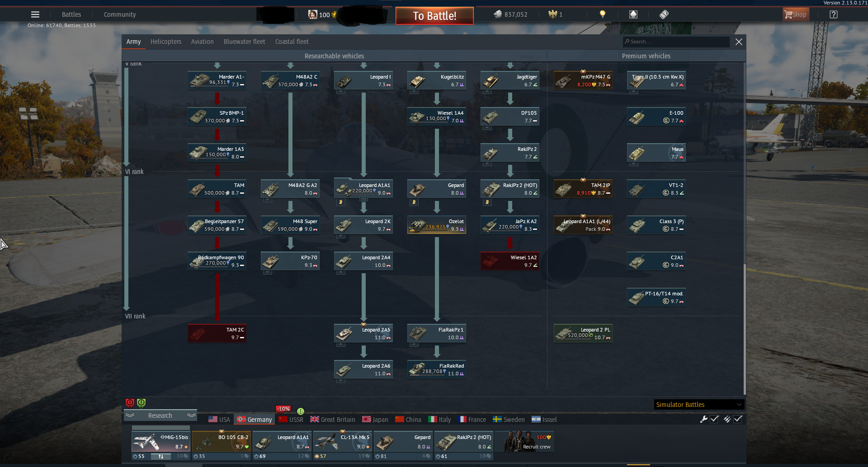Screen dimensions: 868x467
Task: Click the light bulb tips icon
Action: coord(602,14)
